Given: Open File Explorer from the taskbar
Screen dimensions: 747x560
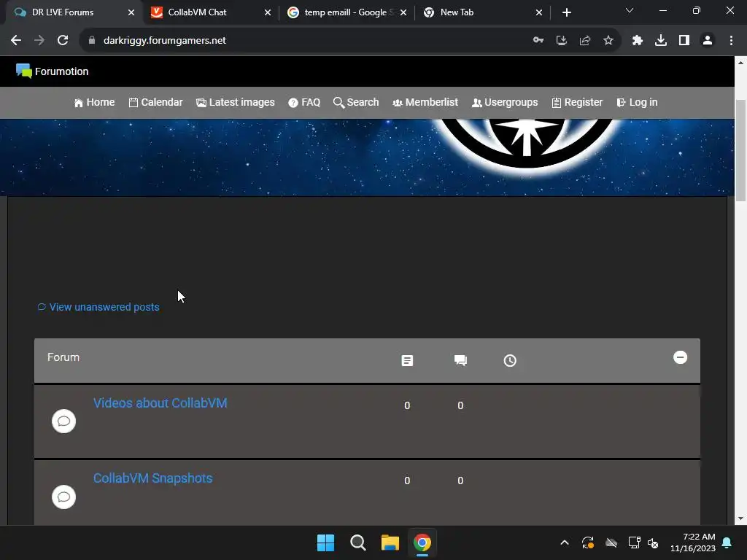Looking at the screenshot, I should pos(390,542).
